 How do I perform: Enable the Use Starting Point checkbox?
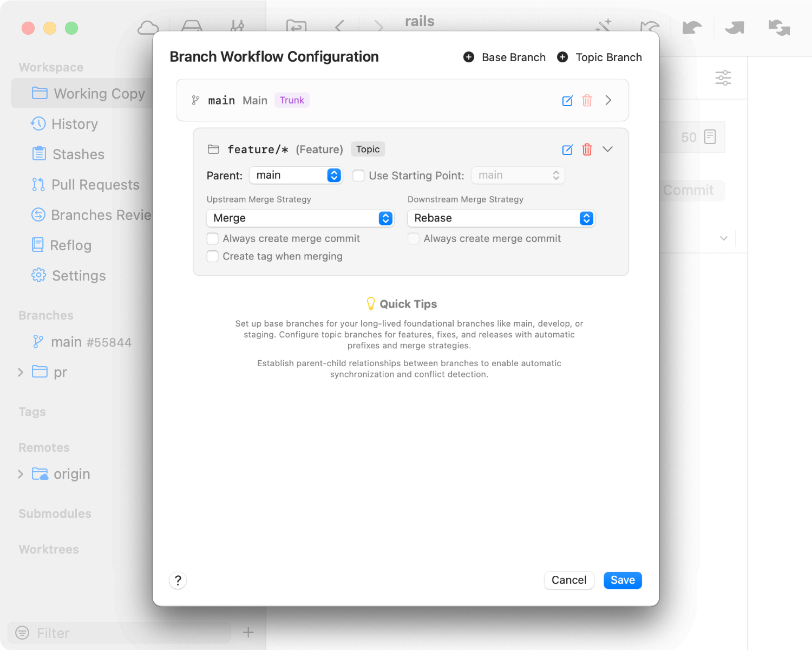[358, 175]
